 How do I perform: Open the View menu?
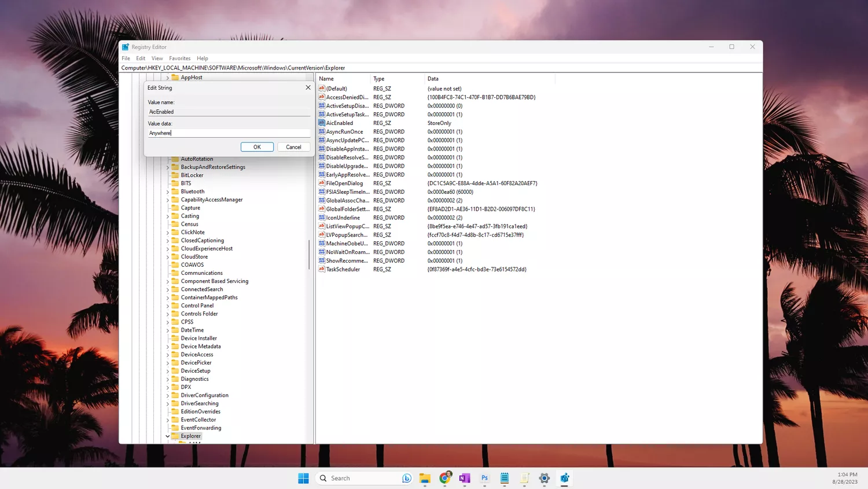[157, 58]
